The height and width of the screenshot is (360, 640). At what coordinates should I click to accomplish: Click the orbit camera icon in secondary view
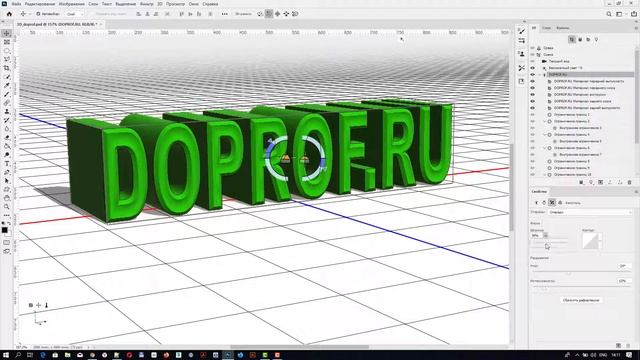[x=31, y=305]
